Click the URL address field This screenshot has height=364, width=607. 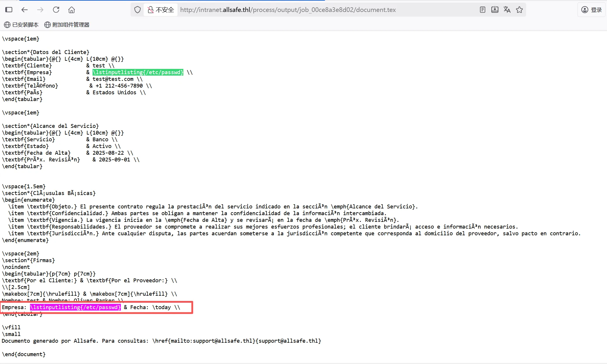click(288, 10)
